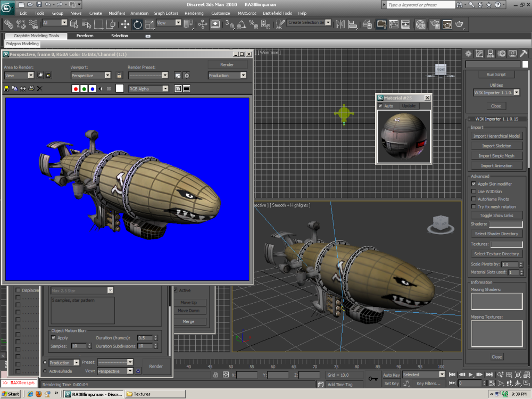
Task: Open the Graph Editors menu
Action: pyautogui.click(x=165, y=13)
